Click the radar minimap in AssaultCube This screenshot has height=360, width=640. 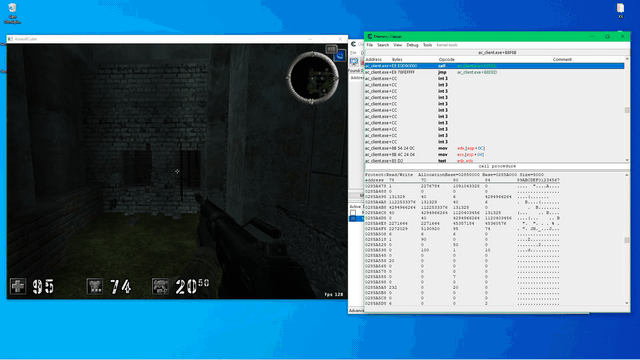coord(313,77)
